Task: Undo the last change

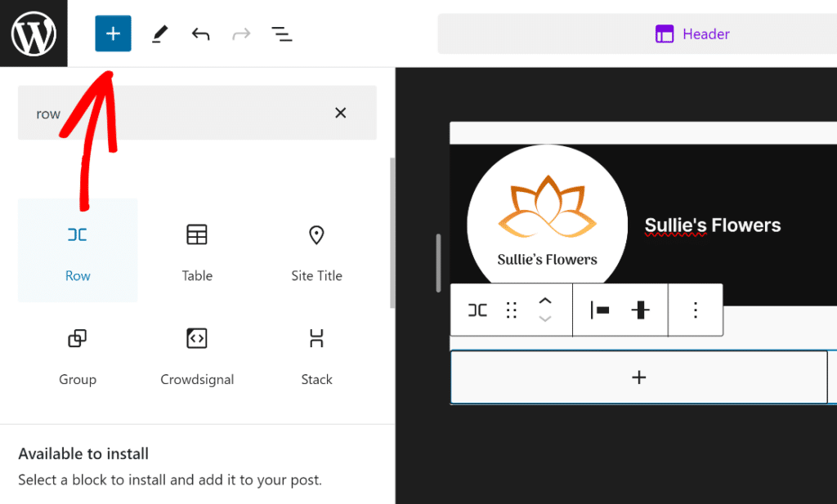Action: (200, 33)
